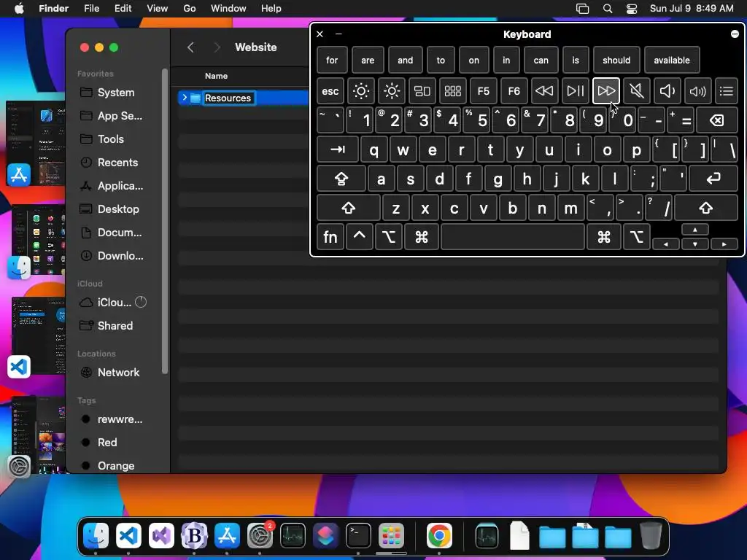Open the Edit menu
Image resolution: width=747 pixels, height=560 pixels.
point(123,8)
